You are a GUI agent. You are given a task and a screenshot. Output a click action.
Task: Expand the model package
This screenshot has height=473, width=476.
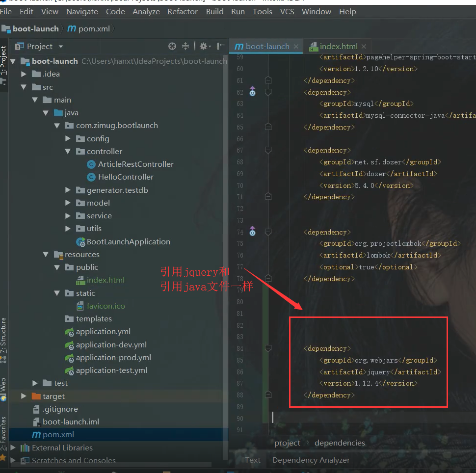tap(68, 203)
